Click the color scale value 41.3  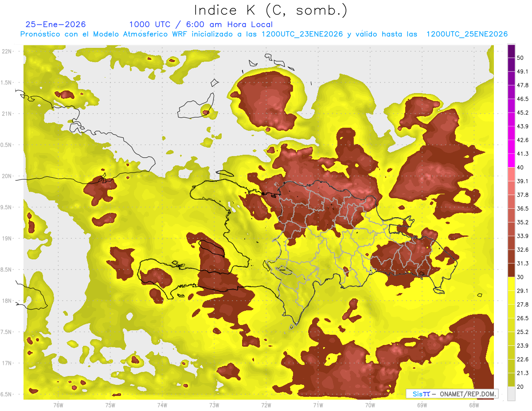tap(523, 154)
